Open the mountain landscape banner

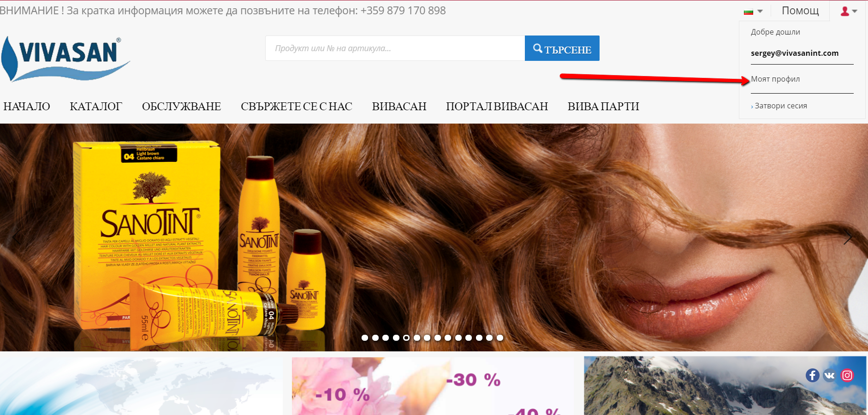point(725,386)
